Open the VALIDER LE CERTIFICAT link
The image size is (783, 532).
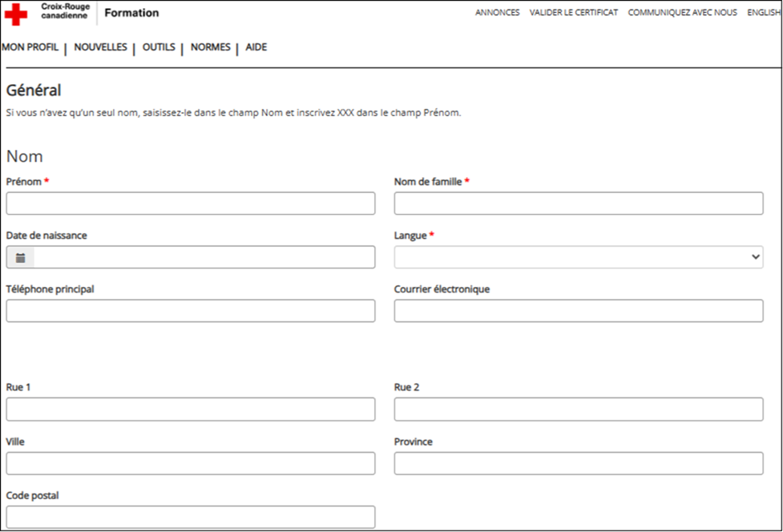[574, 13]
